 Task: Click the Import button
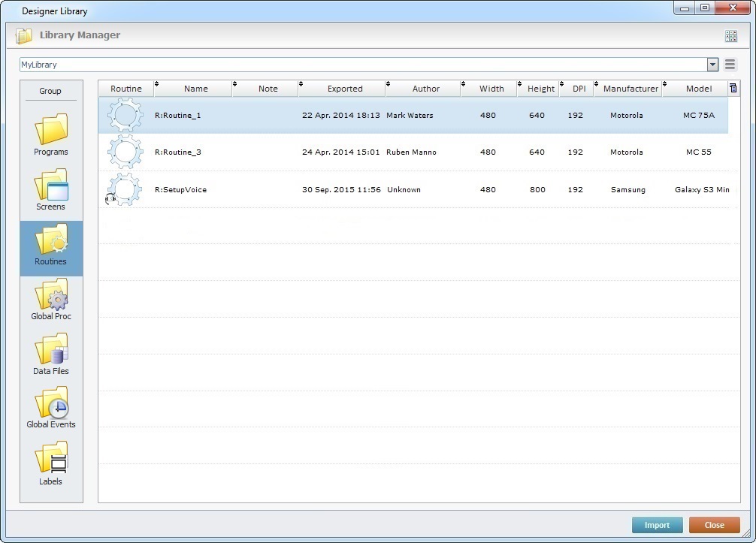(x=657, y=525)
